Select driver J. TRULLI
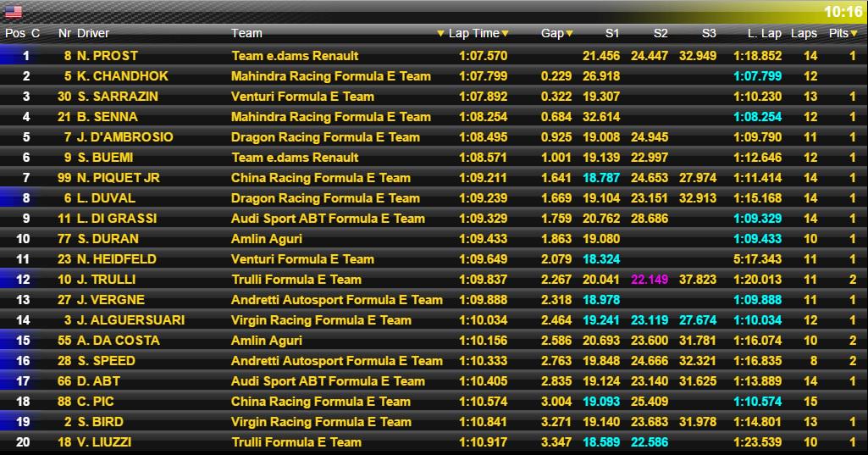 coord(107,280)
